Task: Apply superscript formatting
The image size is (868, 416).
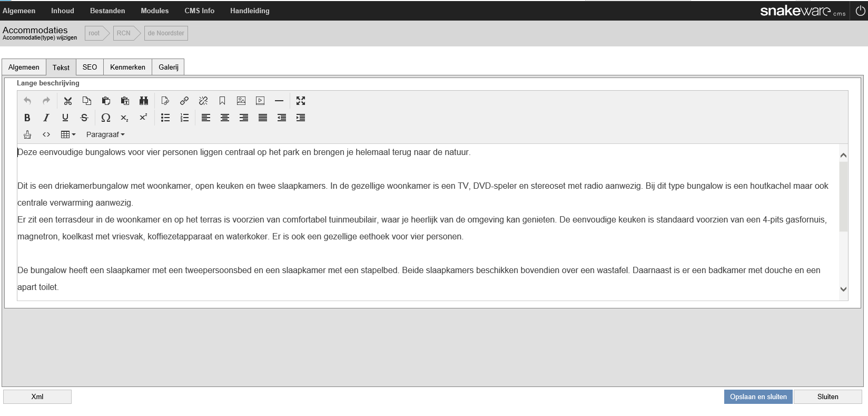Action: [144, 118]
